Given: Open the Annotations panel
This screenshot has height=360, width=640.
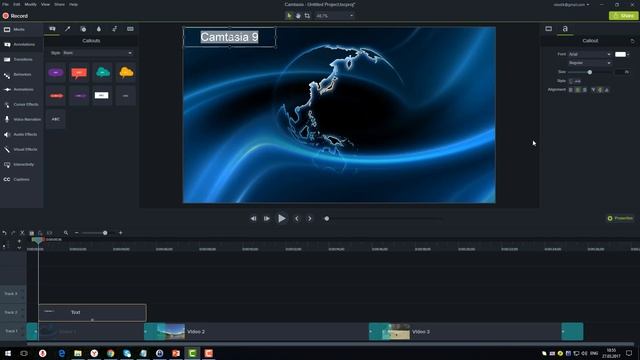Looking at the screenshot, I should click(21, 44).
